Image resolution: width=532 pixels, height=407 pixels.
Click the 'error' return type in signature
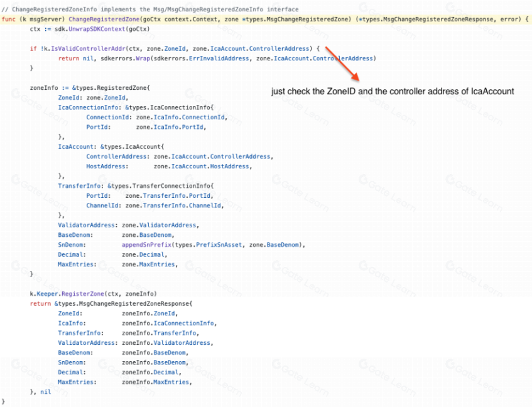coord(509,19)
